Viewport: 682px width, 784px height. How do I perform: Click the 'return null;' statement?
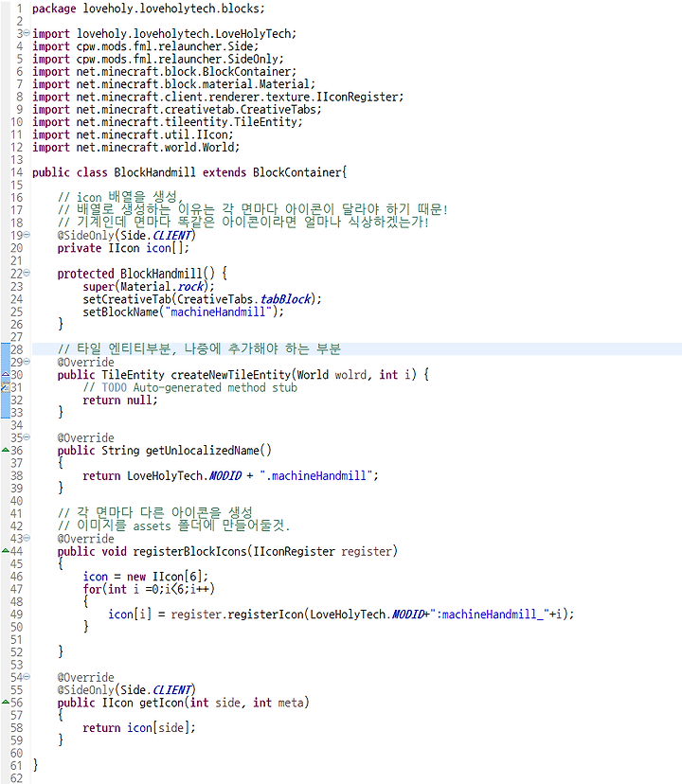120,400
